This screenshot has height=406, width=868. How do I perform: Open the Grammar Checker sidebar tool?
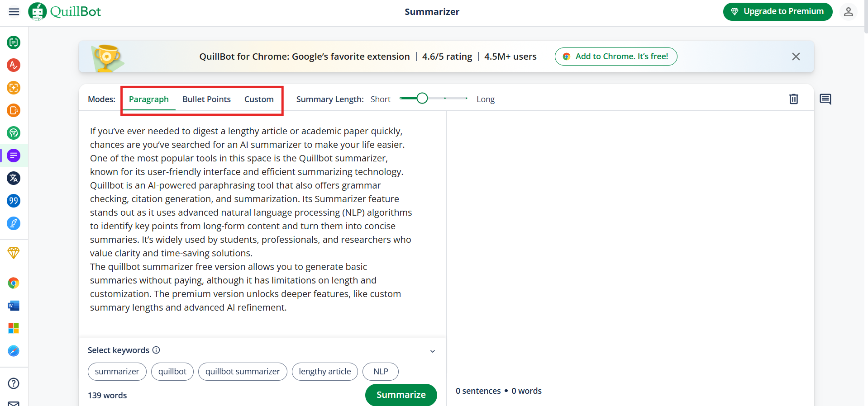tap(14, 65)
